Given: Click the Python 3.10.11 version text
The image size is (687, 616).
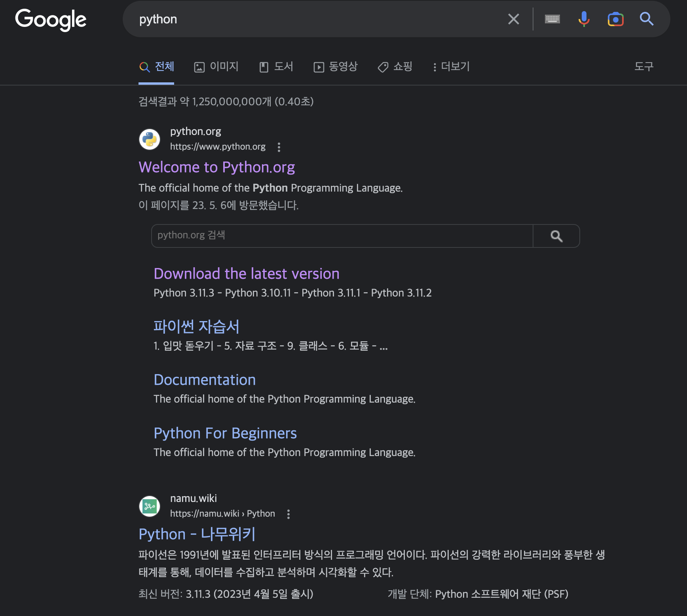Looking at the screenshot, I should (x=258, y=293).
